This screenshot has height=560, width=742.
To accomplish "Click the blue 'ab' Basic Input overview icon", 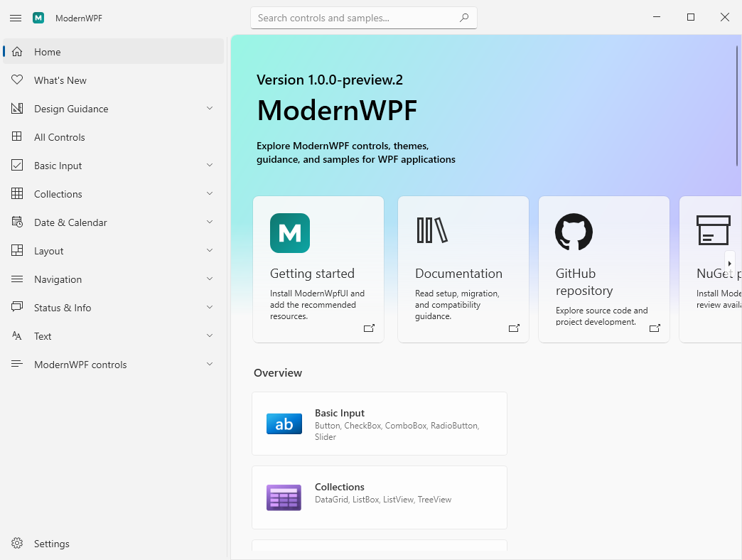I will pos(284,424).
